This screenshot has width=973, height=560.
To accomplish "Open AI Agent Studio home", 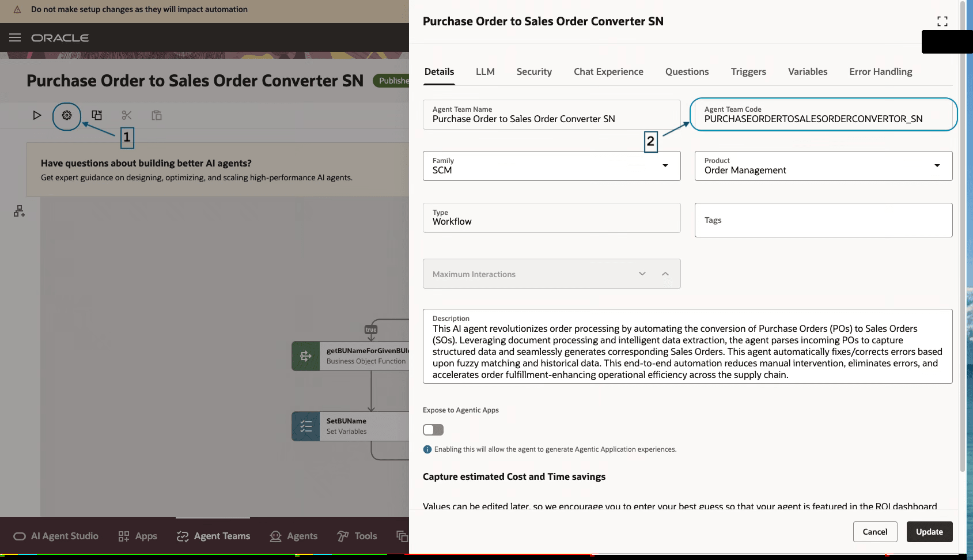I will [56, 536].
